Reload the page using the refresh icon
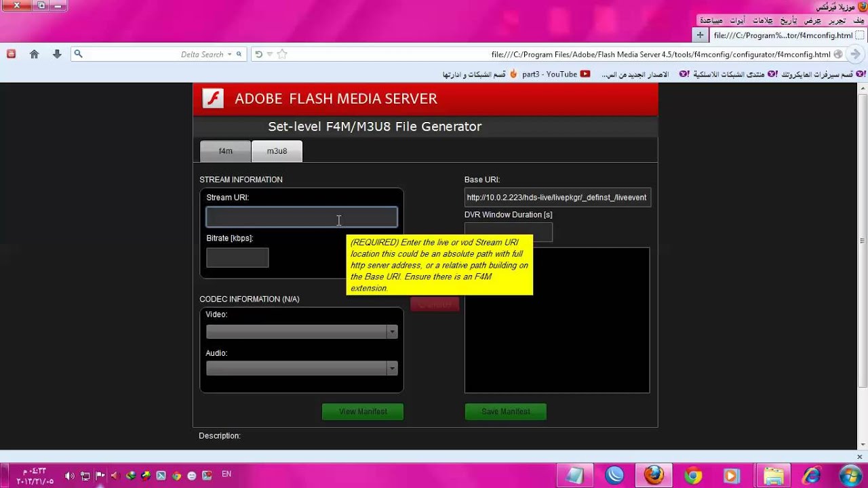868x488 pixels. [258, 54]
